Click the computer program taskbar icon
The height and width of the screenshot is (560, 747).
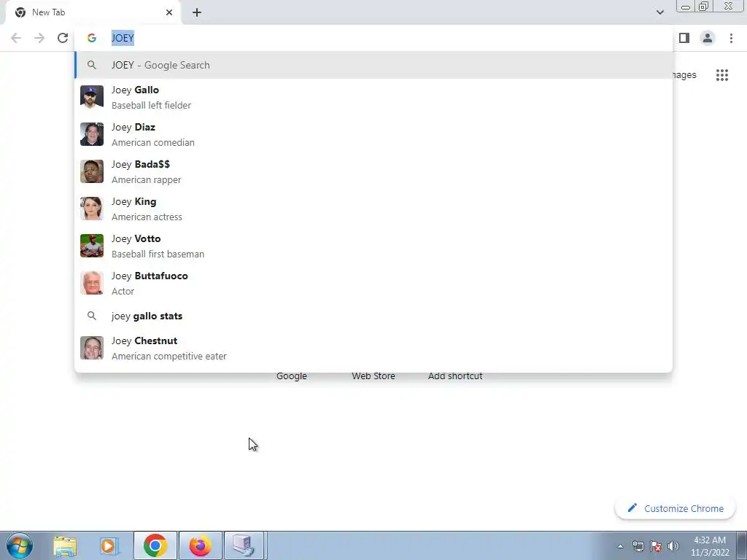coord(244,545)
